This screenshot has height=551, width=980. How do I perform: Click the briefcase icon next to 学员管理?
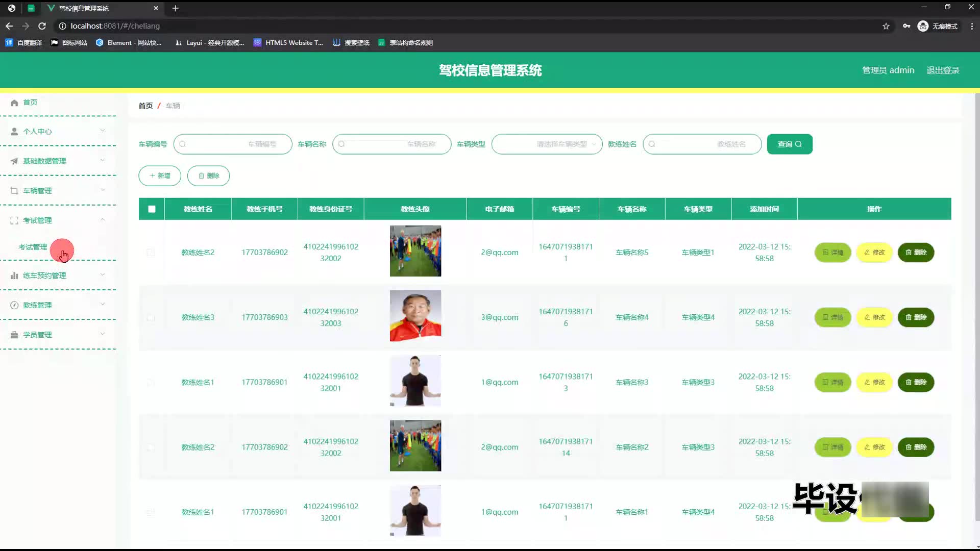tap(14, 335)
